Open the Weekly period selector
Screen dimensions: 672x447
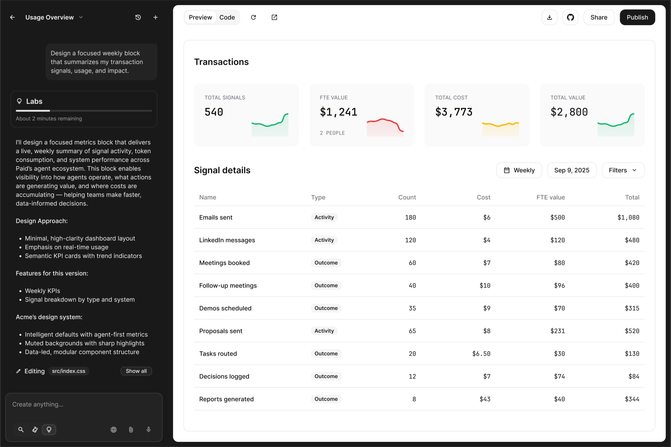click(x=519, y=170)
